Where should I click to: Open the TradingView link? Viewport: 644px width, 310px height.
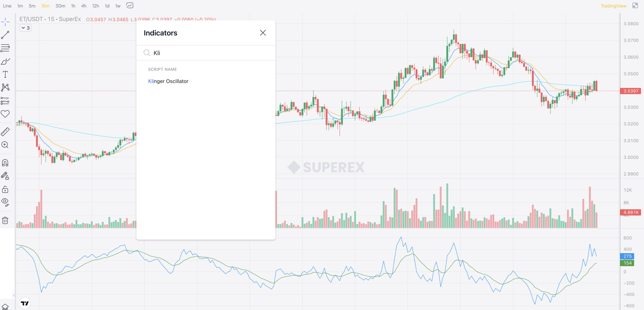[x=613, y=6]
